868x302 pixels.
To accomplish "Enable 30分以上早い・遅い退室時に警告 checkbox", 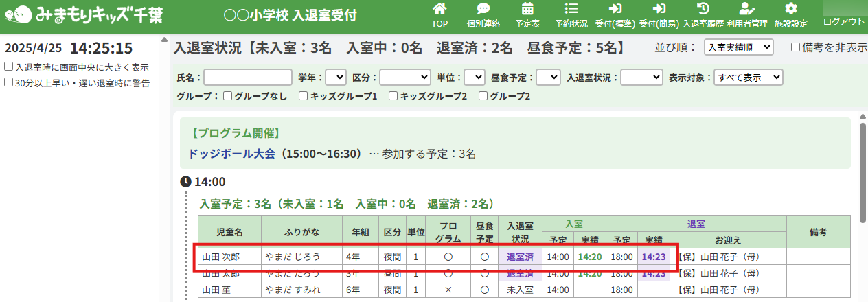I will [x=9, y=82].
